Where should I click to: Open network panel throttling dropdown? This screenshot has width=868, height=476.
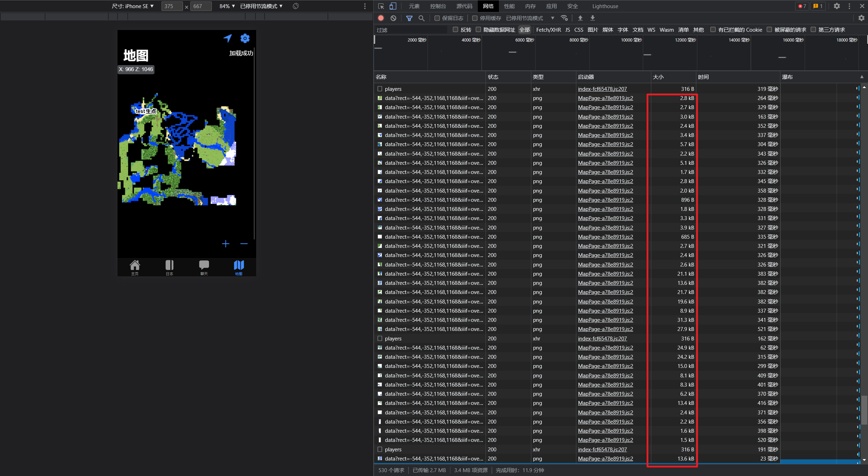click(530, 18)
